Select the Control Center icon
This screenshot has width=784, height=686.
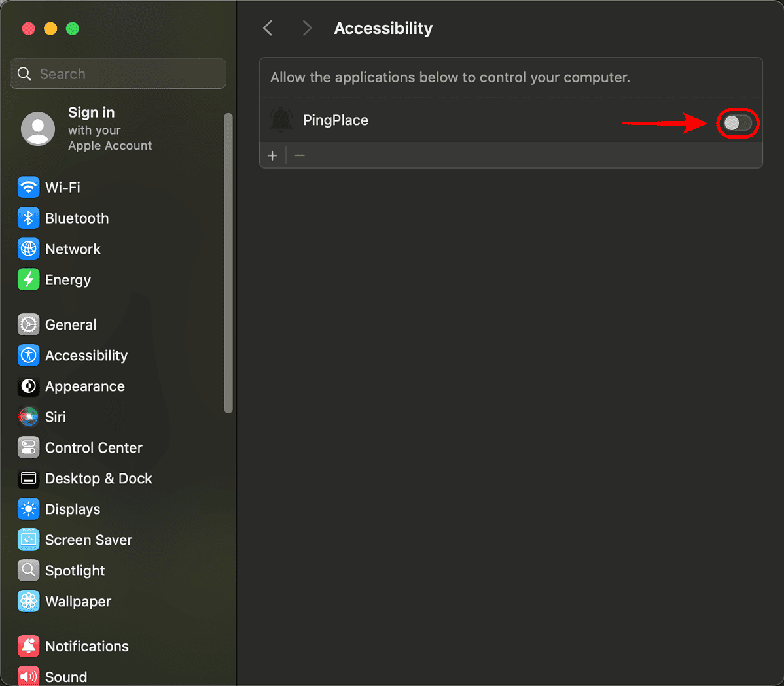[29, 448]
